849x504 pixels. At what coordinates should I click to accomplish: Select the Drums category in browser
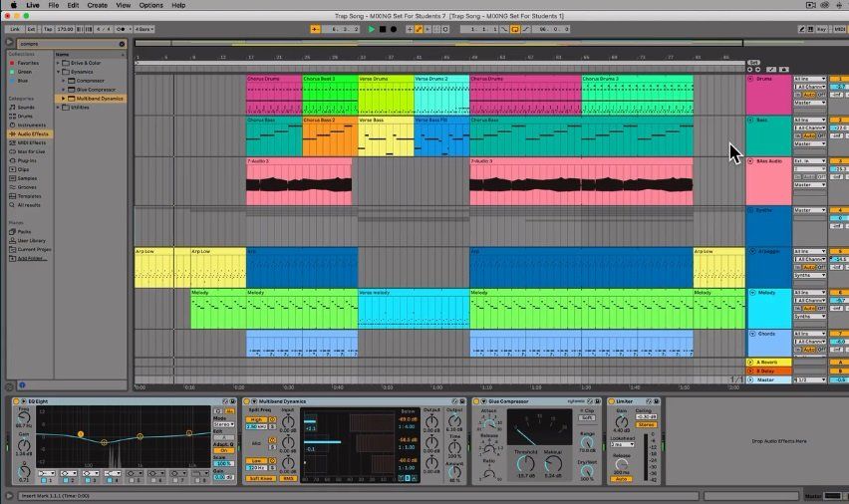(x=25, y=116)
